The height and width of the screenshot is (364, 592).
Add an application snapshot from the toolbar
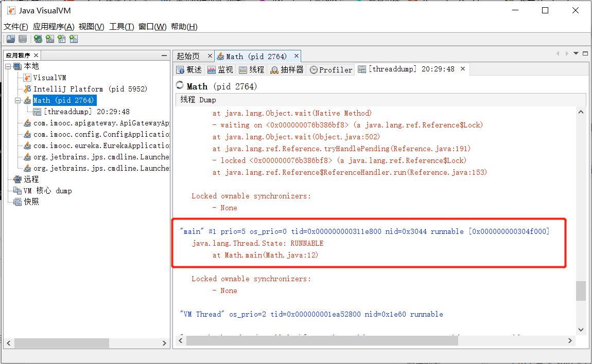click(74, 39)
